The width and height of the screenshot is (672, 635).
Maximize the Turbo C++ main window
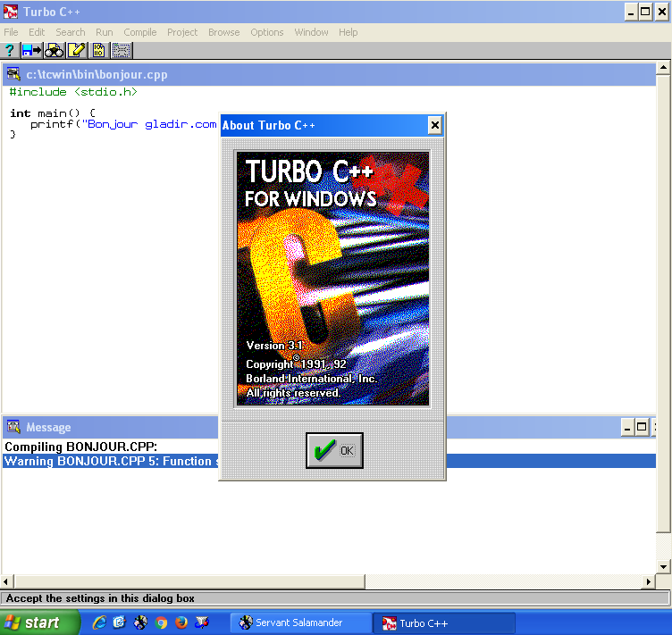(x=645, y=12)
